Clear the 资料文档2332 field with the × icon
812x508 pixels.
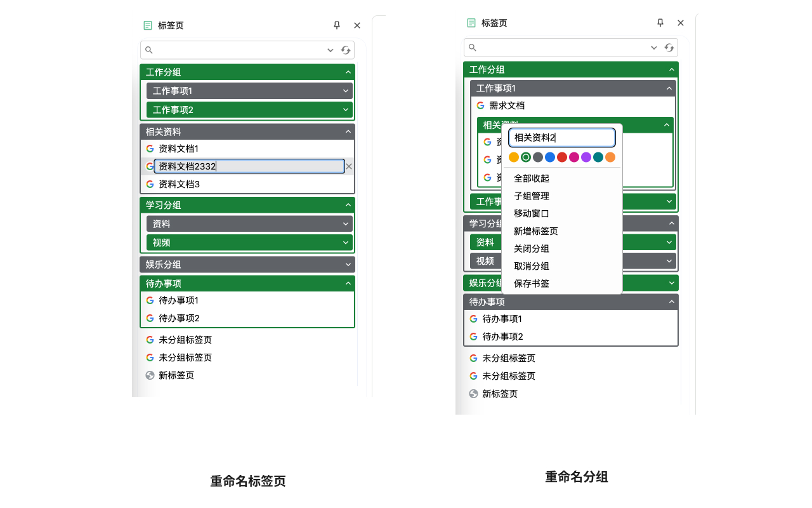coord(349,166)
